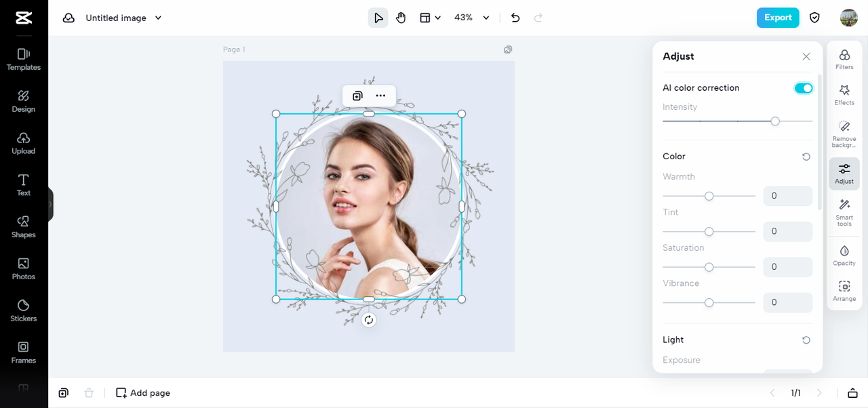Open the Filters tool

[844, 60]
